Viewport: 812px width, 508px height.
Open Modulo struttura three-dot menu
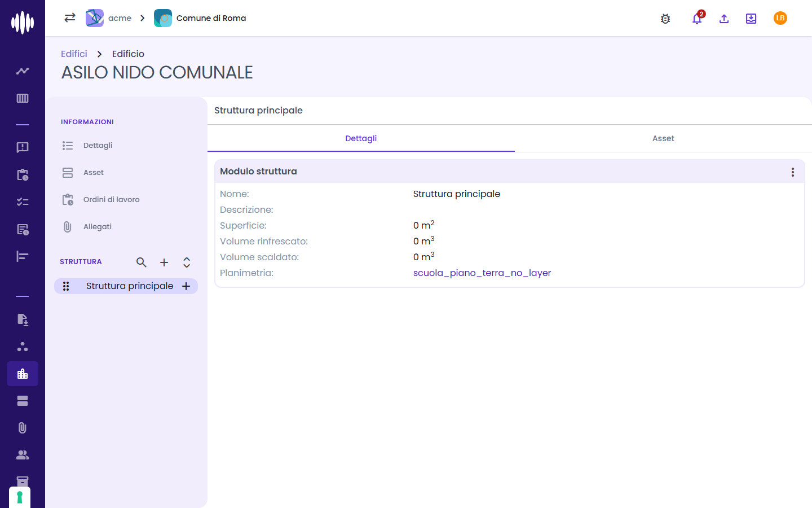click(x=793, y=172)
